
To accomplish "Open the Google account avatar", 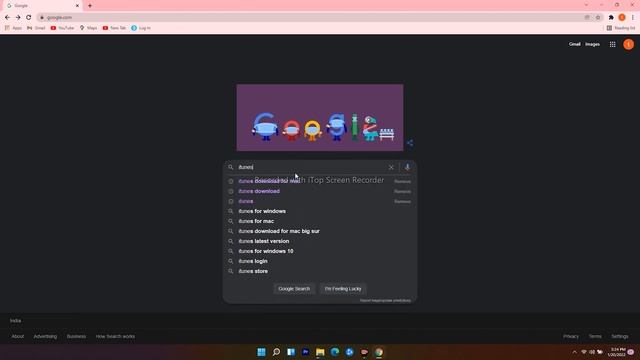I will (x=629, y=44).
